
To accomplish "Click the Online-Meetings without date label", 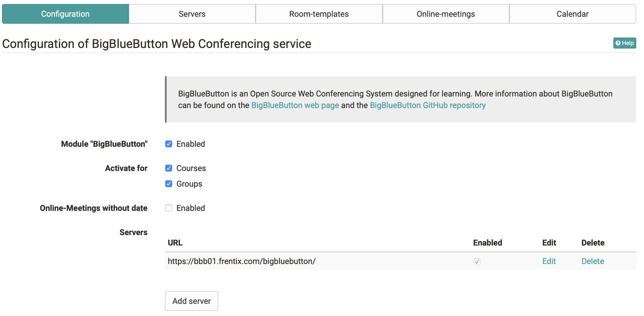I will (94, 208).
